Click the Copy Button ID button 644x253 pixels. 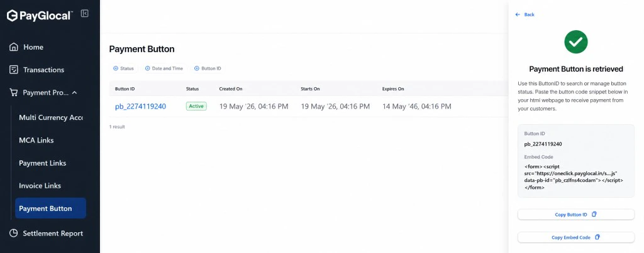576,215
